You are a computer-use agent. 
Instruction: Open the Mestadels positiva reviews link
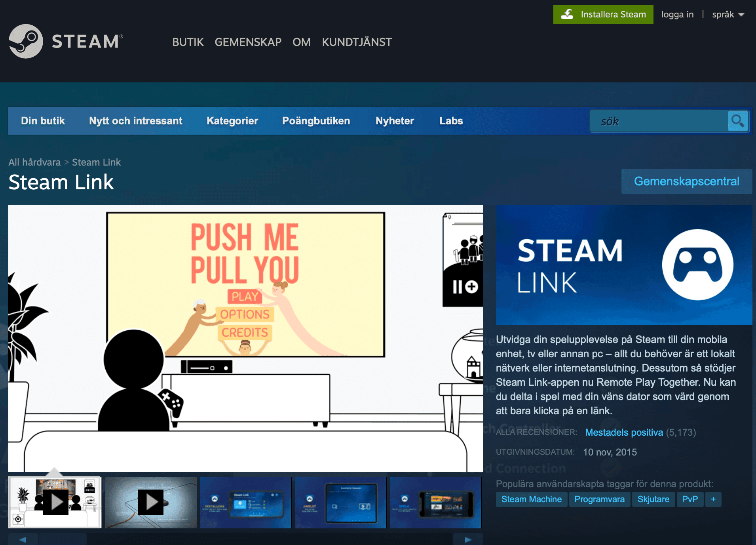[x=624, y=432]
